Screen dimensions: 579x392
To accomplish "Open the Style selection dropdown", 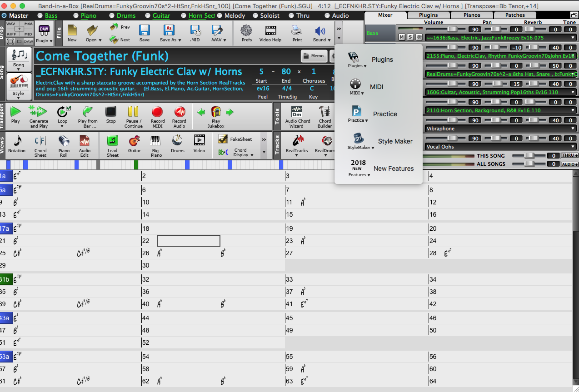I will coord(19,86).
